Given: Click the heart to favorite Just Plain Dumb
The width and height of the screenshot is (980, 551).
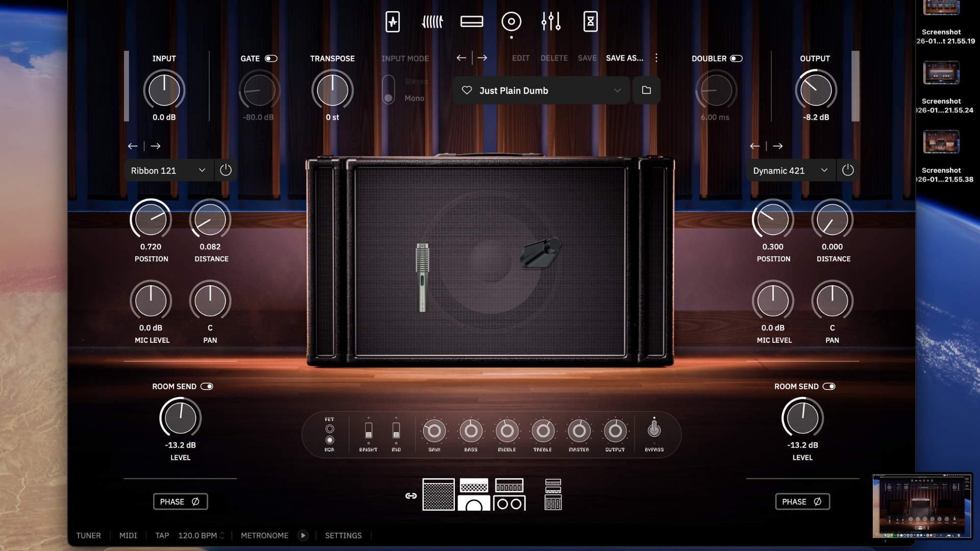Looking at the screenshot, I should (x=466, y=90).
